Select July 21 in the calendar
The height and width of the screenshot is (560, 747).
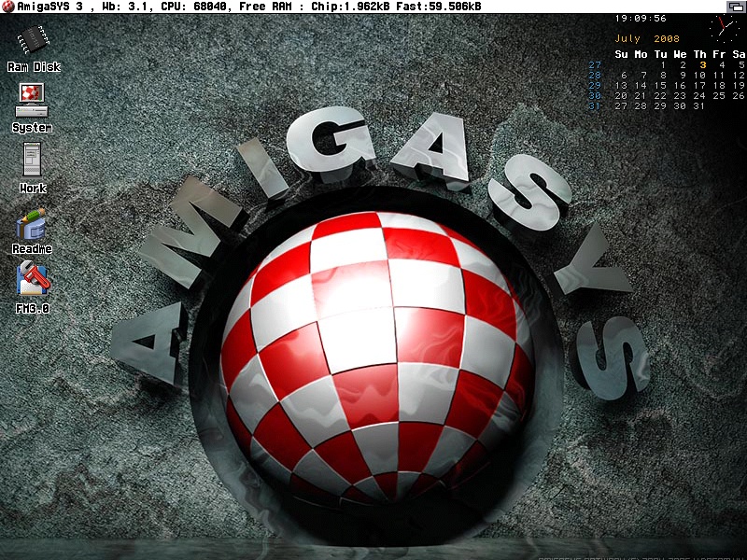641,96
